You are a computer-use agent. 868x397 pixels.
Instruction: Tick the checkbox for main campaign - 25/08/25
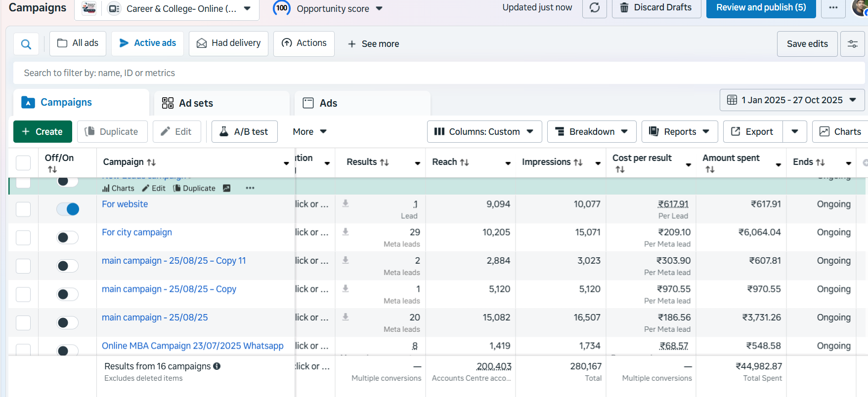click(x=23, y=323)
